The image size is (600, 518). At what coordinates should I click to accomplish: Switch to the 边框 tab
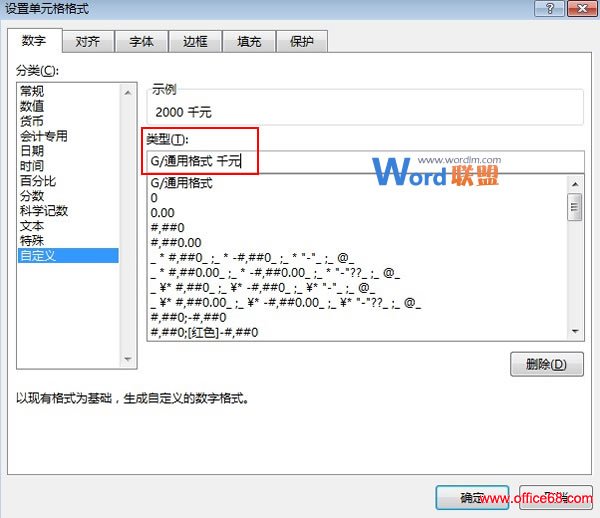195,41
